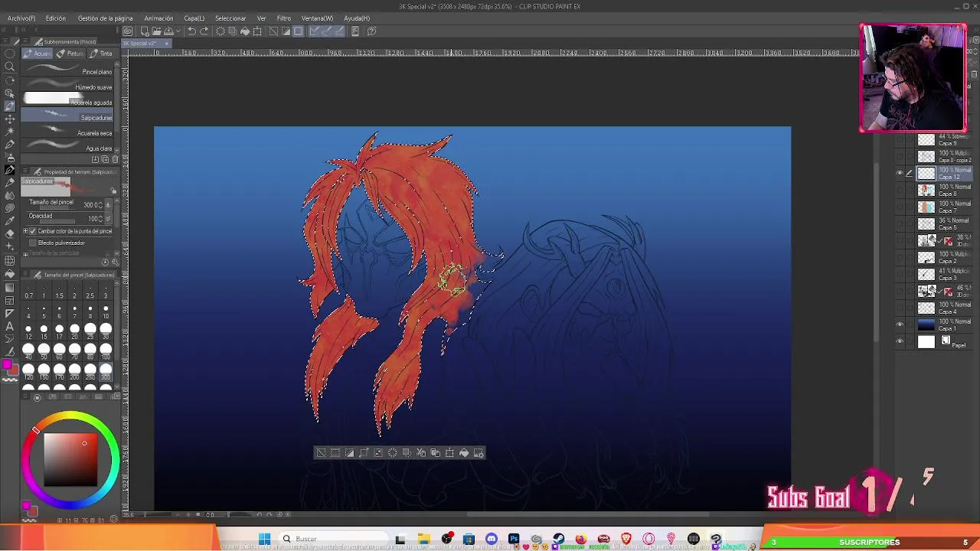The image size is (980, 551).
Task: Click the Undo arrow in command bar
Action: (192, 31)
